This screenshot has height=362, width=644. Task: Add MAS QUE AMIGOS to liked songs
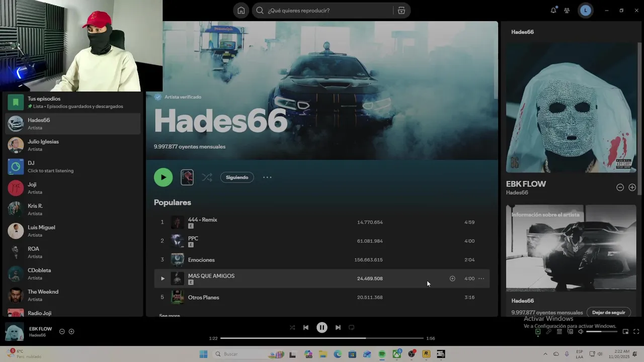tap(452, 279)
